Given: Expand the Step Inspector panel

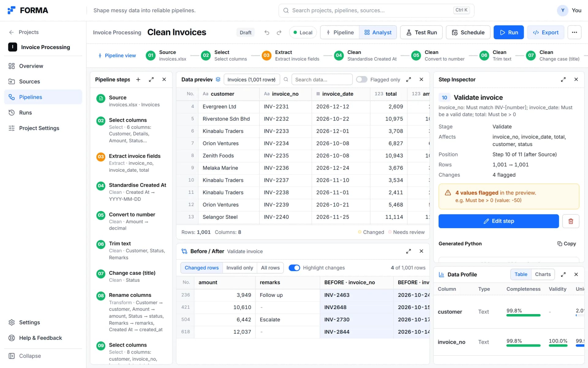Looking at the screenshot, I should pos(563,79).
